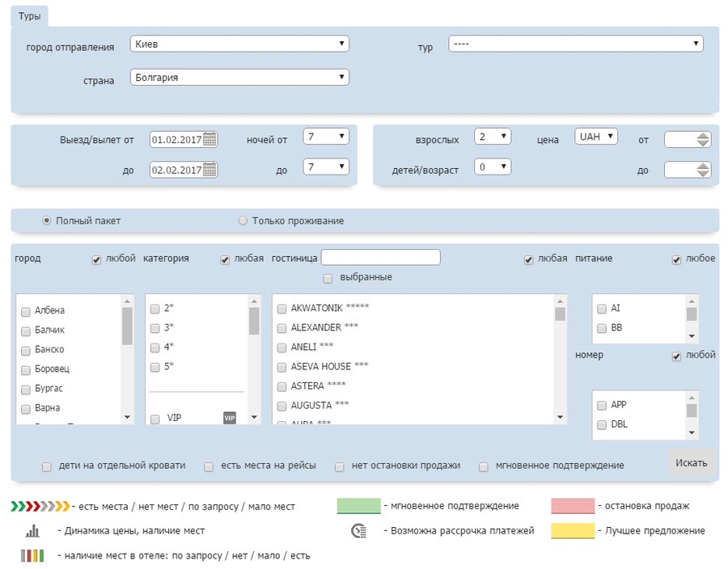Viewport: 728px width, 569px height.
Task: Select the Только проживание radio button
Action: (x=243, y=221)
